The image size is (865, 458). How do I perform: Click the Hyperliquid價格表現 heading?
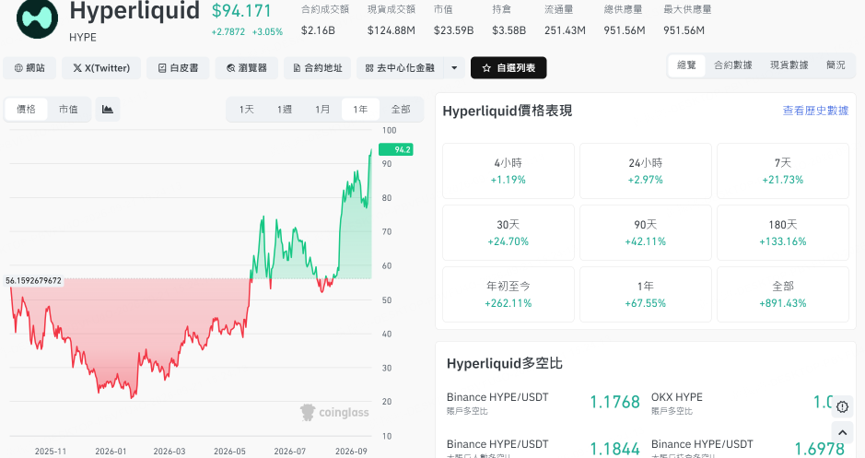507,111
